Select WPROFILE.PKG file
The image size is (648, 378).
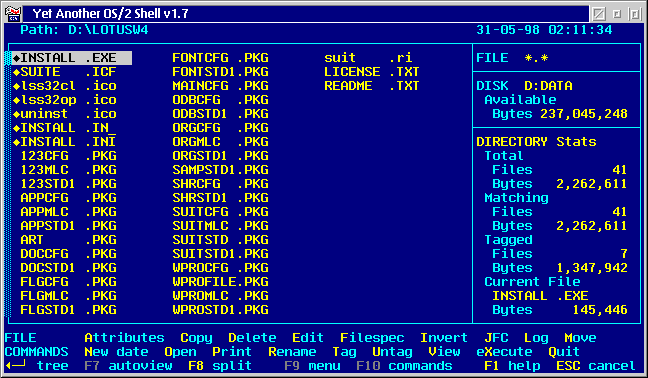pos(220,282)
